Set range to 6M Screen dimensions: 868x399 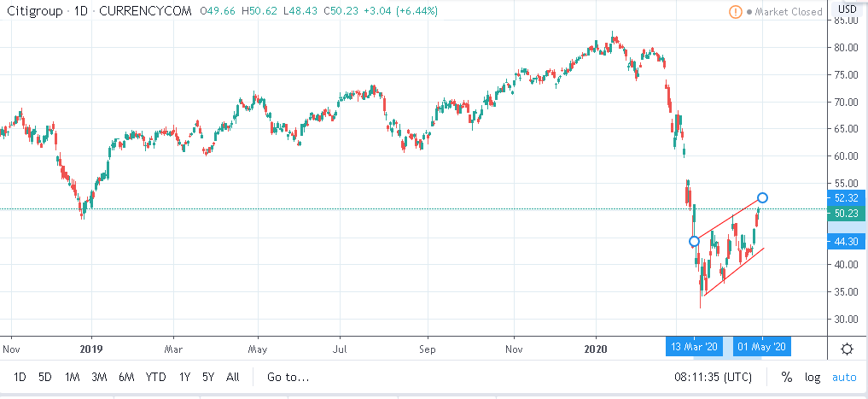point(127,377)
